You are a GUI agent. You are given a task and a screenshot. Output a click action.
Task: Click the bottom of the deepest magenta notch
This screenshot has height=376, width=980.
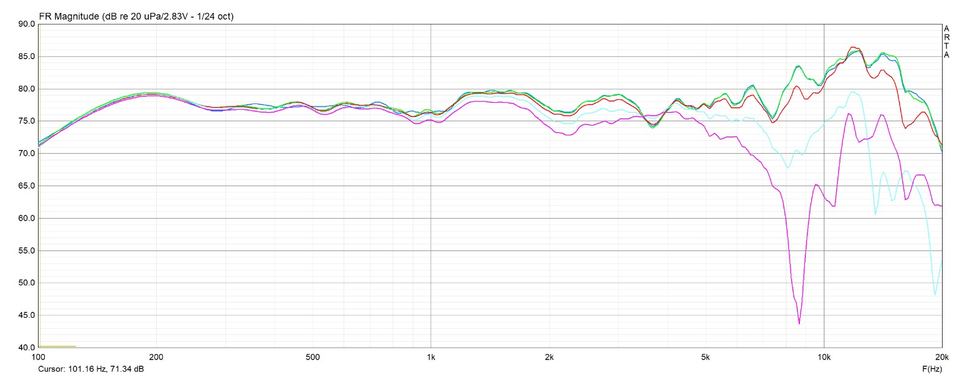(799, 323)
